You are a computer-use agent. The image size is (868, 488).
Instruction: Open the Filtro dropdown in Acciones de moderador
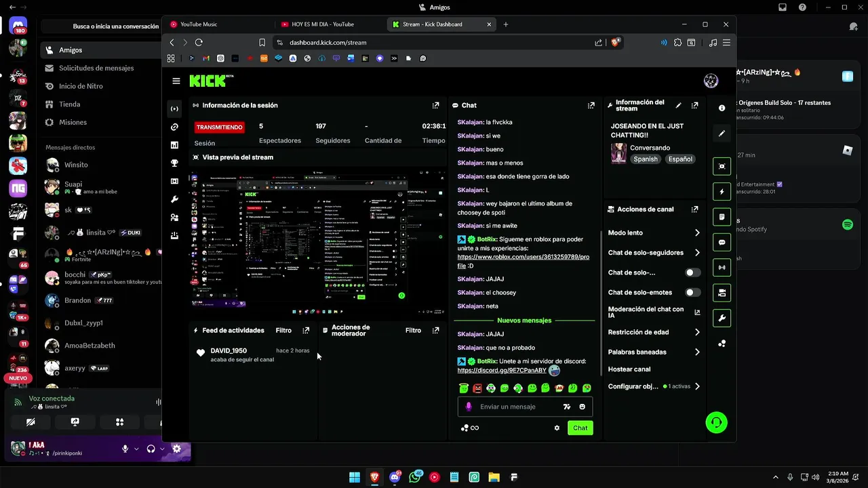[413, 331]
